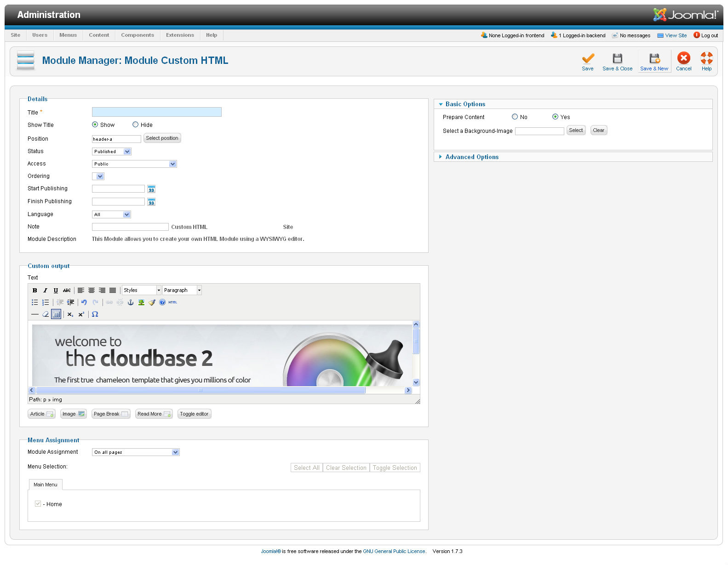Screen dimensions: 728x565
Task: Toggle underline formatting in the editor
Action: pyautogui.click(x=56, y=291)
